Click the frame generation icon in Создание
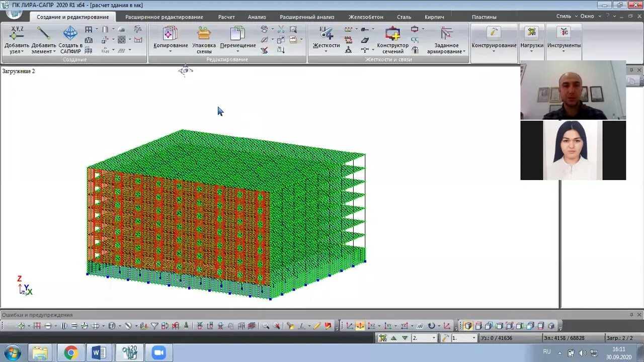This screenshot has width=644, height=362. (x=89, y=30)
